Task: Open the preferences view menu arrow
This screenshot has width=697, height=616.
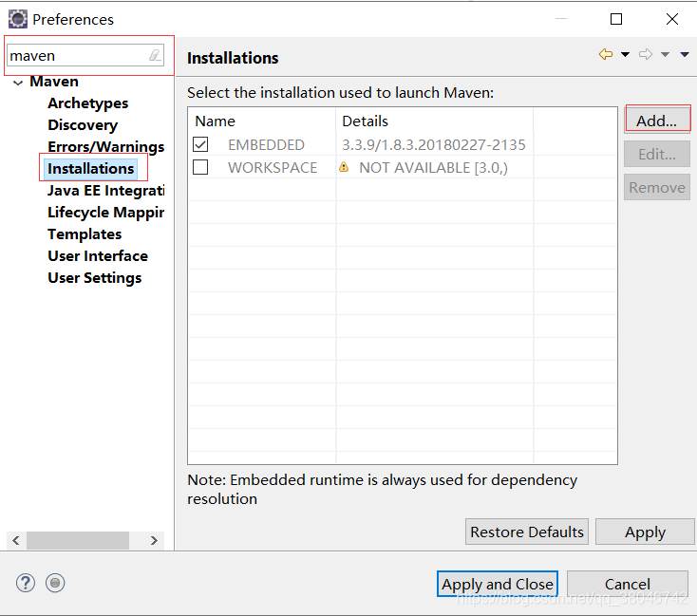Action: tap(685, 55)
